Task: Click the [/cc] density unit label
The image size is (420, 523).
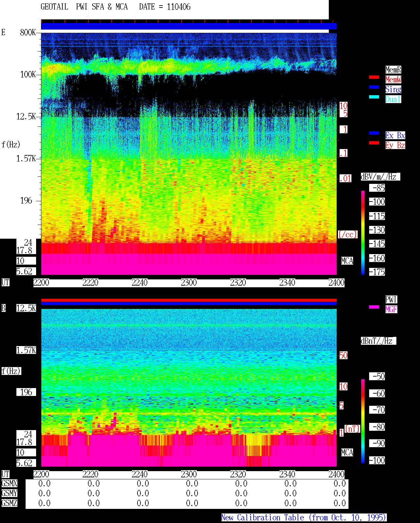Action: click(x=347, y=234)
